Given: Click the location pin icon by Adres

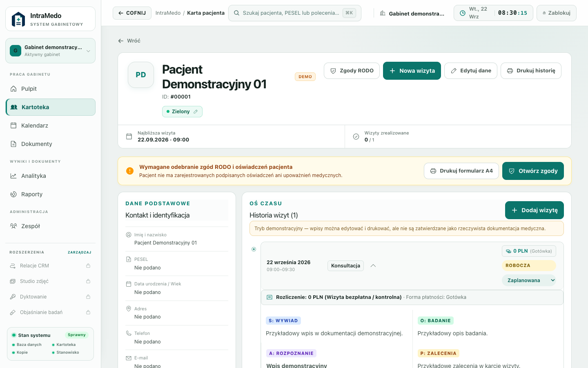Looking at the screenshot, I should point(129,309).
